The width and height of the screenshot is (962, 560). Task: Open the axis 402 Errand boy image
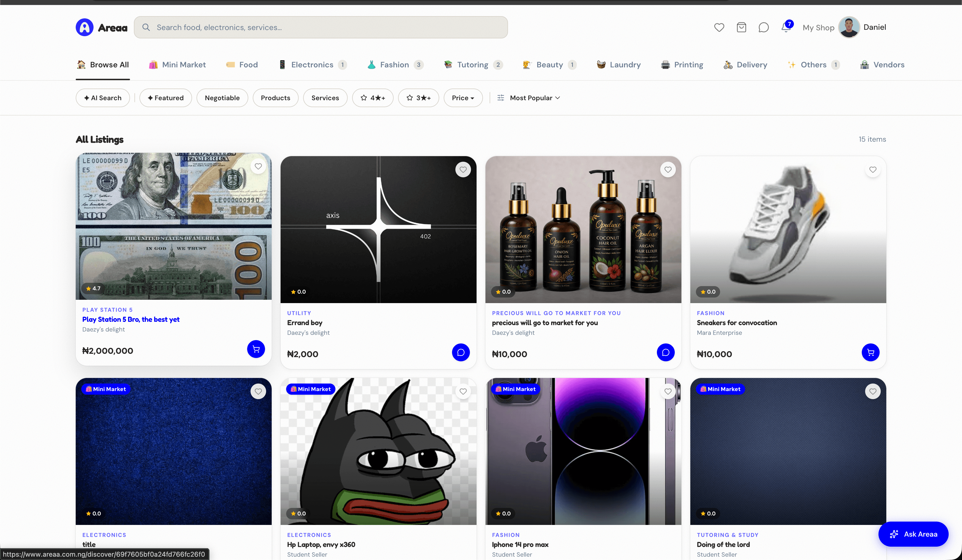pyautogui.click(x=378, y=229)
